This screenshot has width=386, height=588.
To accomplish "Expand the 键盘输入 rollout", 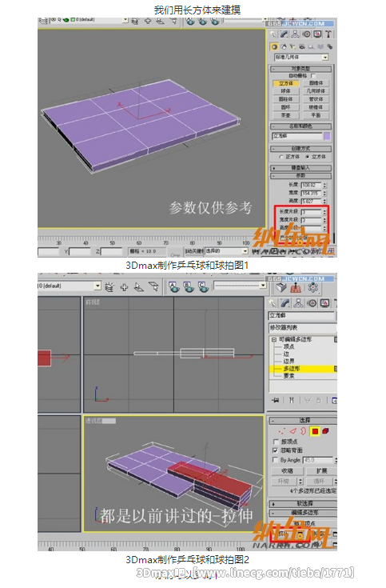I will pos(301,168).
